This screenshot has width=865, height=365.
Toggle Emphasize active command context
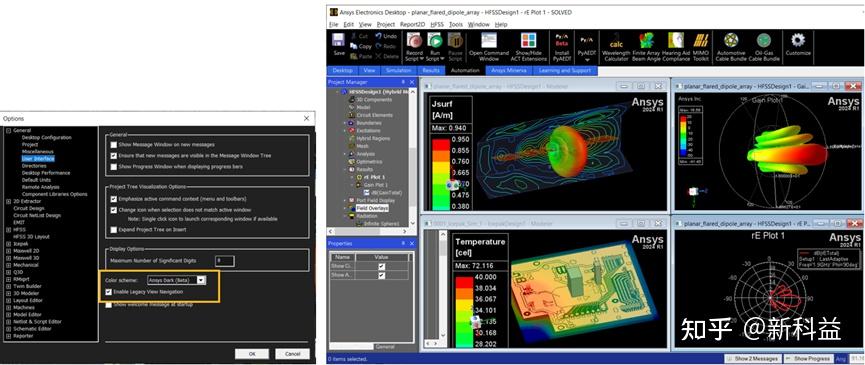coord(114,198)
